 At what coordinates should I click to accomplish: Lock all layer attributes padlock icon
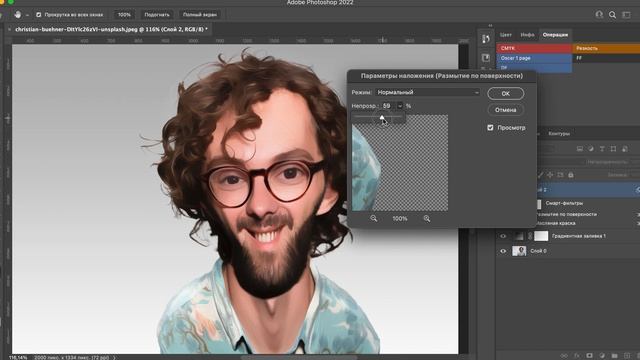(571, 175)
